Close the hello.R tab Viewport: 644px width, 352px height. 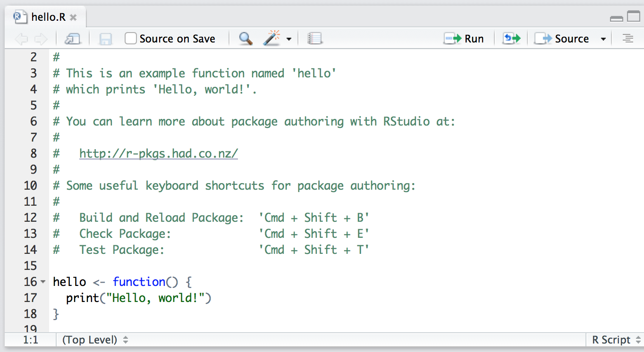pos(73,17)
